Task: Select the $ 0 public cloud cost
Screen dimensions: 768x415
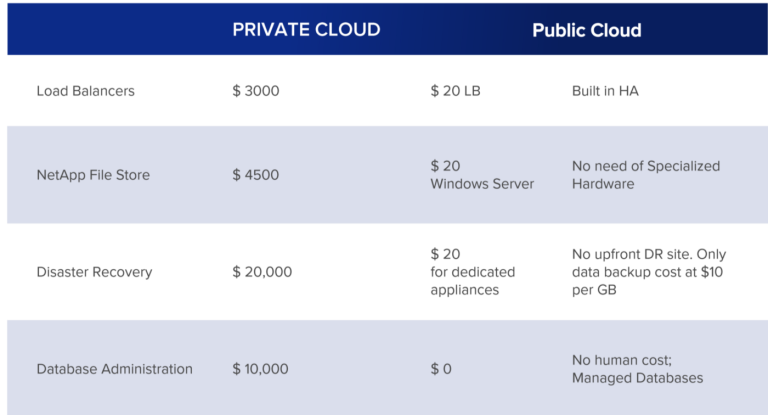Action: click(x=441, y=369)
